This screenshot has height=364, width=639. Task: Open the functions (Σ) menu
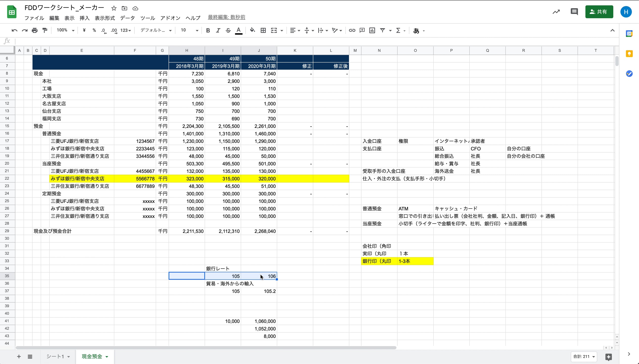[x=399, y=30]
